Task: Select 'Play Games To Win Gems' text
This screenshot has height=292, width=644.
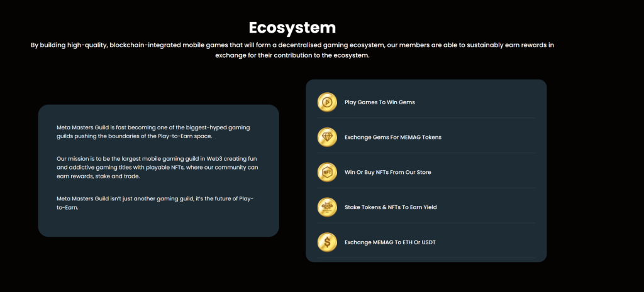Action: 379,102
